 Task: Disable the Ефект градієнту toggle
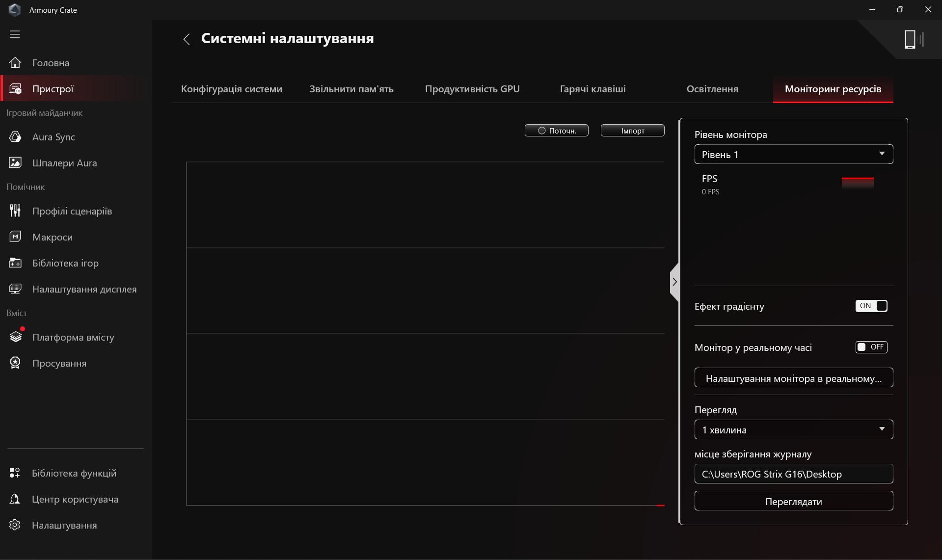click(871, 306)
